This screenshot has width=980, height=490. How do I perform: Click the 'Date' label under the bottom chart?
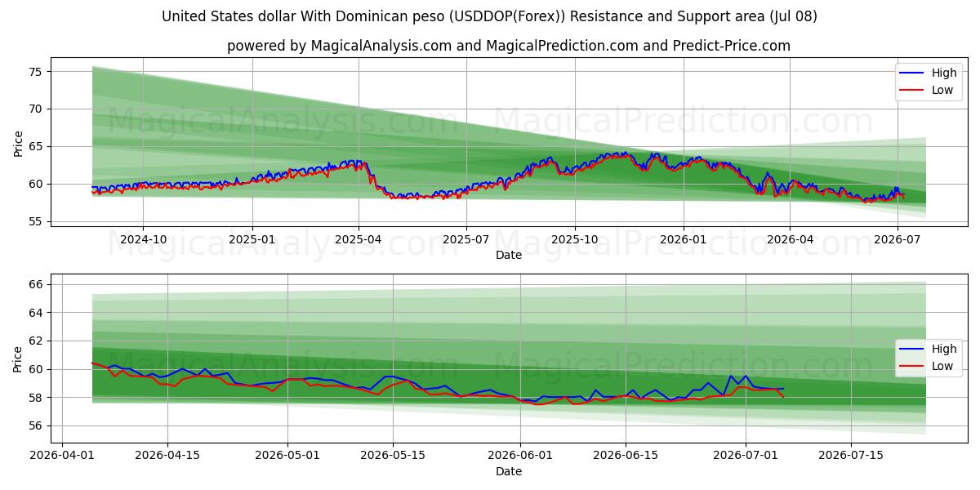508,471
